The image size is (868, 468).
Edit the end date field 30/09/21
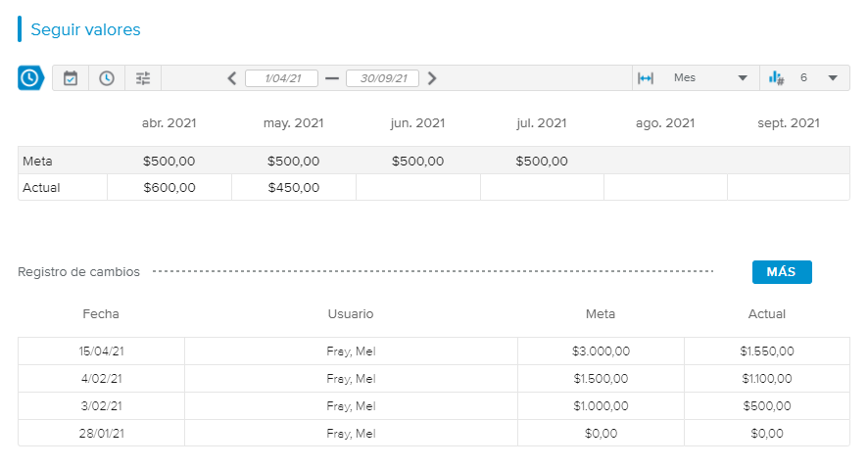pos(382,78)
